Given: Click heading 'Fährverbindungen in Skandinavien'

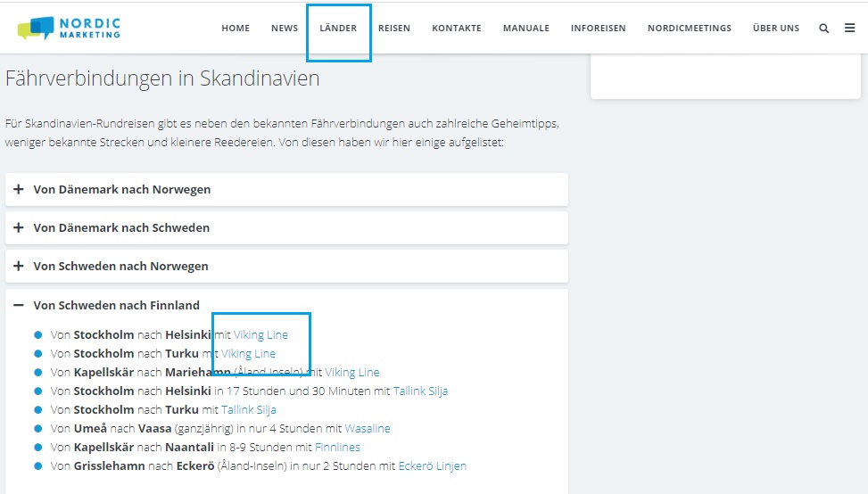Looking at the screenshot, I should 162,78.
